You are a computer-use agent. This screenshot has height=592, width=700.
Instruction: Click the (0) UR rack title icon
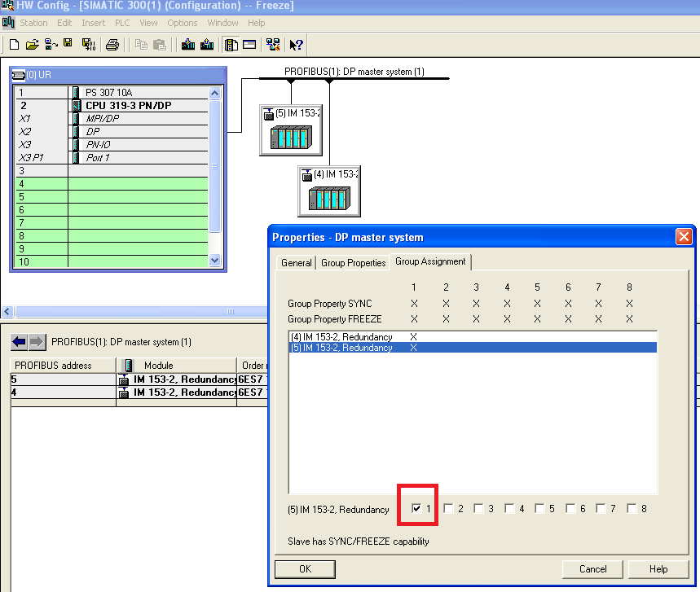coord(18,75)
